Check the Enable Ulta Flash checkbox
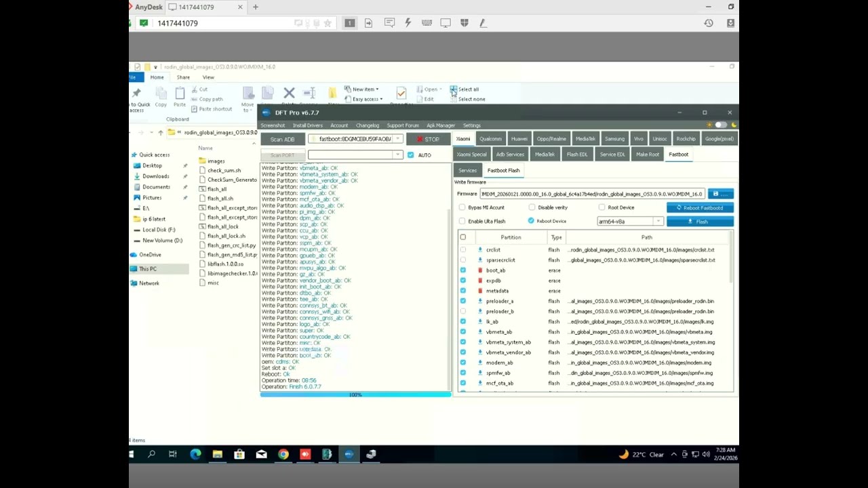Screen dimensions: 868x488 pos(462,221)
